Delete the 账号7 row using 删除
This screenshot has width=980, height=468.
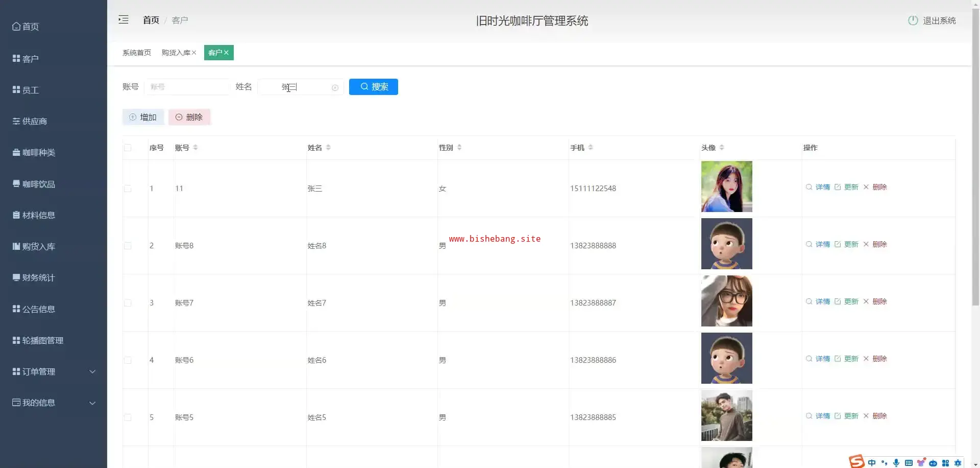pos(875,301)
